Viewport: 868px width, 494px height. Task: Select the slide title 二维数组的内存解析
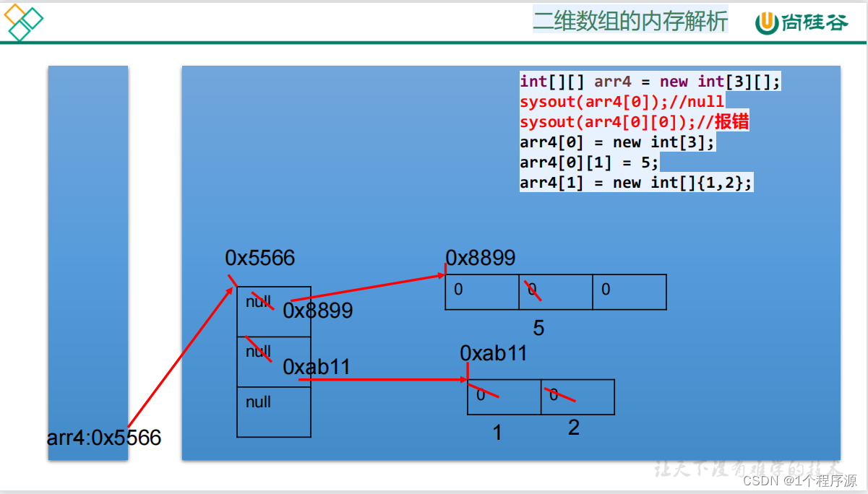click(x=630, y=22)
